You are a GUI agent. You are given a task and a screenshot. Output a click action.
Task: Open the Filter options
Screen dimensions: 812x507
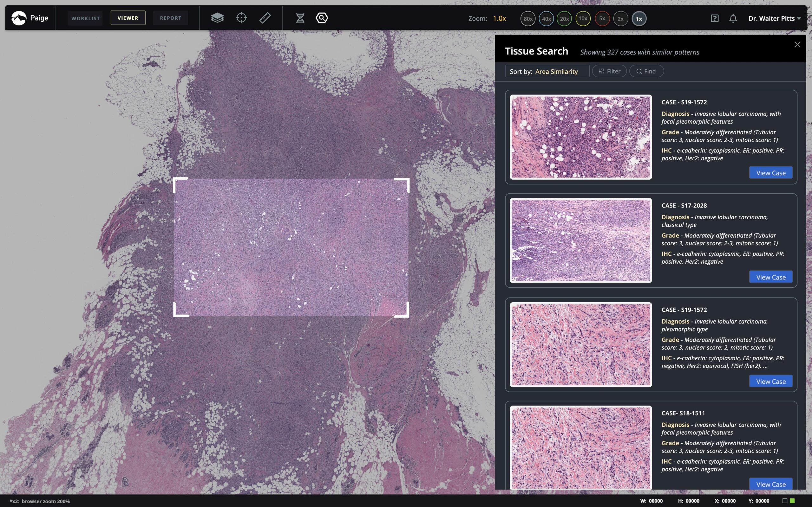tap(609, 71)
